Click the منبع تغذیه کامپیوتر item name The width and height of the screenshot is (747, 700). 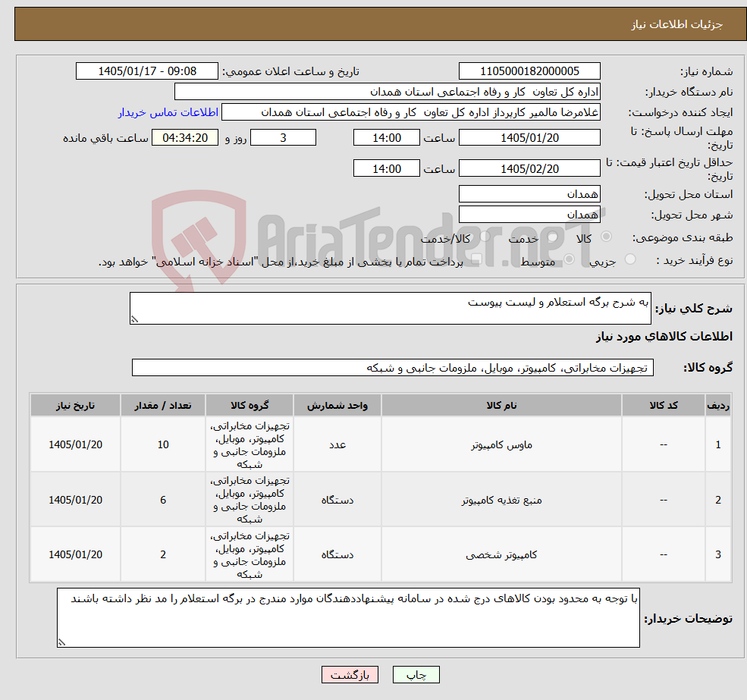(x=501, y=500)
